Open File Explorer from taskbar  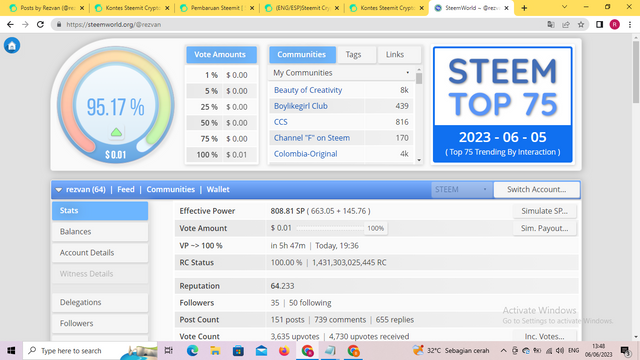coord(215,351)
